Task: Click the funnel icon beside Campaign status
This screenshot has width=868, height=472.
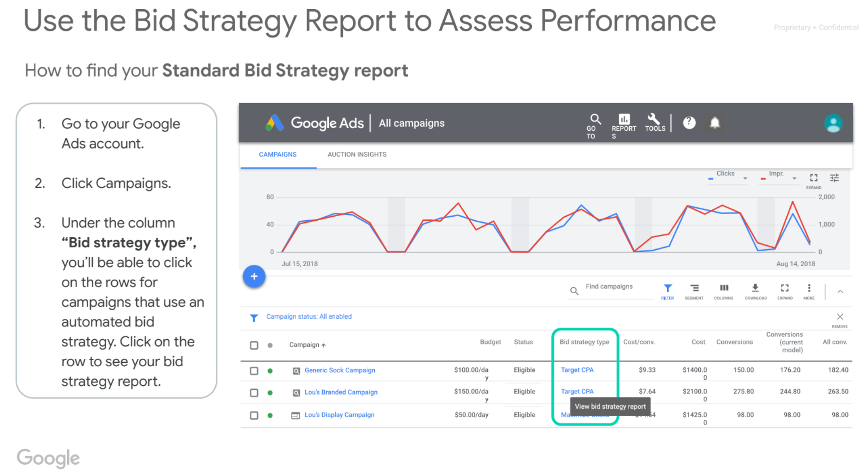Action: [x=254, y=318]
